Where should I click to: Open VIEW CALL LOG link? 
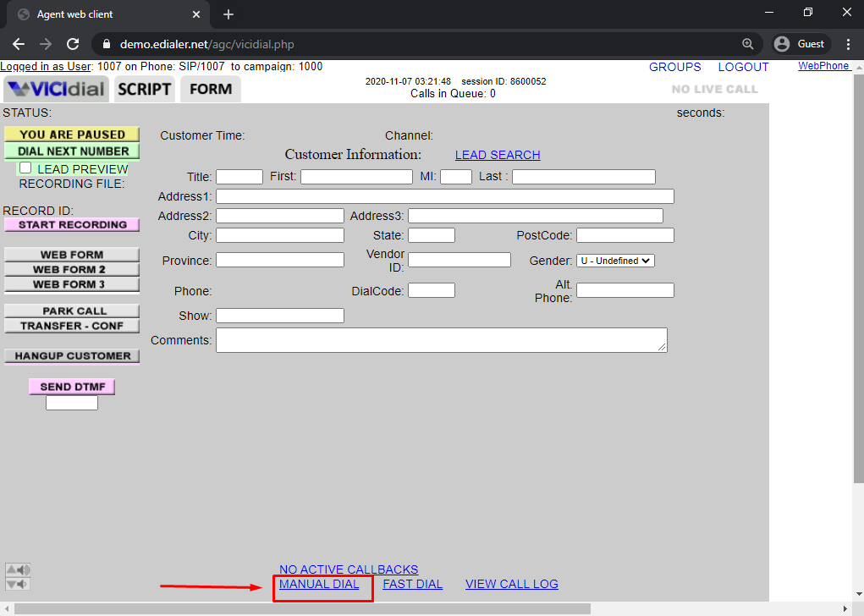click(512, 584)
